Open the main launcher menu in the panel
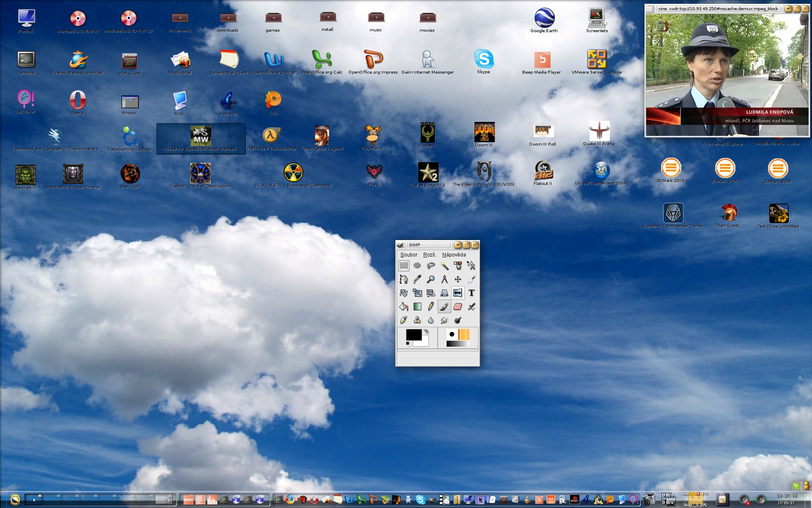This screenshot has width=812, height=508. (15, 500)
